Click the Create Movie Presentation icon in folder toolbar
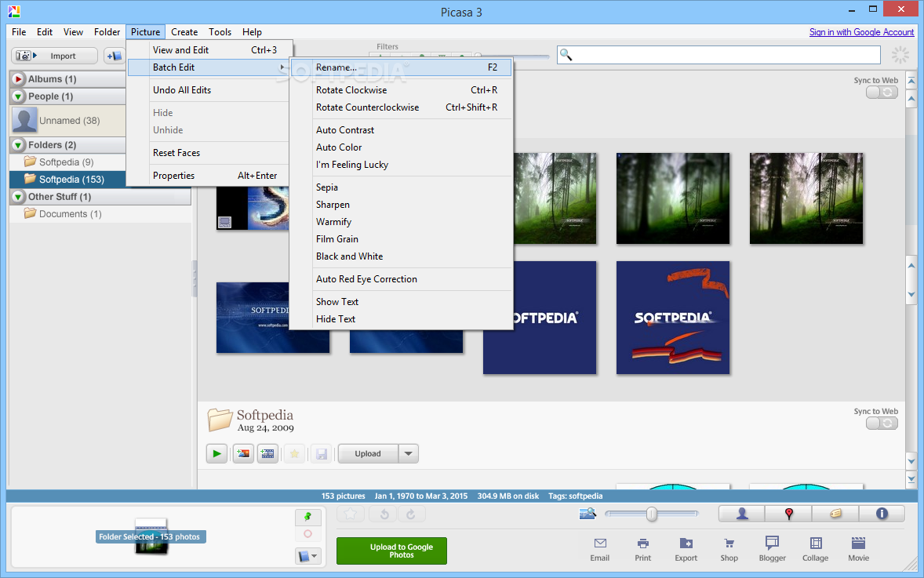Image resolution: width=924 pixels, height=578 pixels. pyautogui.click(x=267, y=453)
